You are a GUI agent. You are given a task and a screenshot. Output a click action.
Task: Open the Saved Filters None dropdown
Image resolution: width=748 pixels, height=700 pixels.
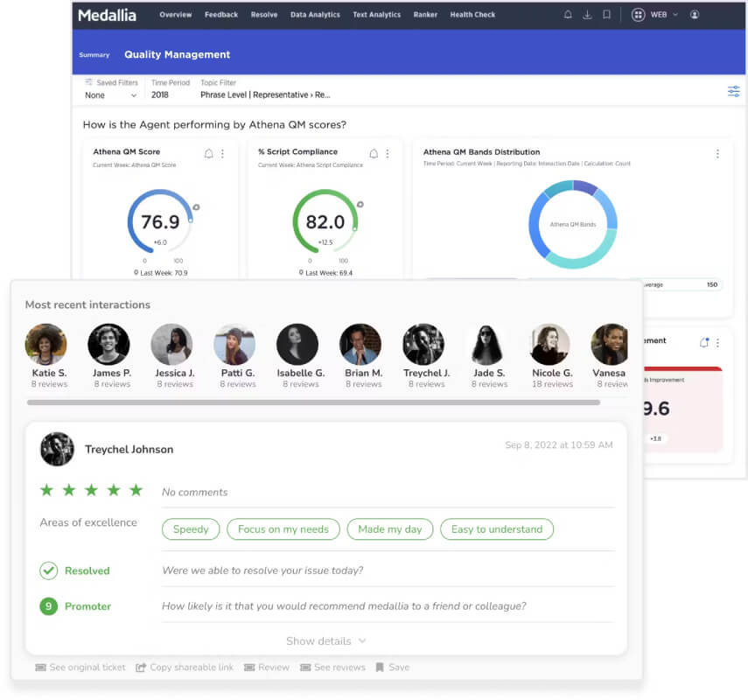(111, 95)
